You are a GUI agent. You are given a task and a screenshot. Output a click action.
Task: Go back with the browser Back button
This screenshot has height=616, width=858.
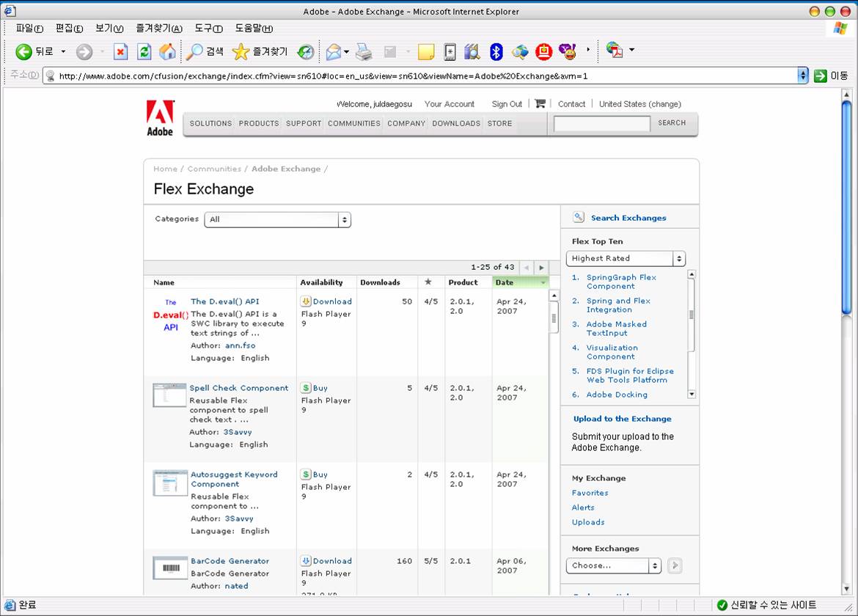pyautogui.click(x=34, y=51)
